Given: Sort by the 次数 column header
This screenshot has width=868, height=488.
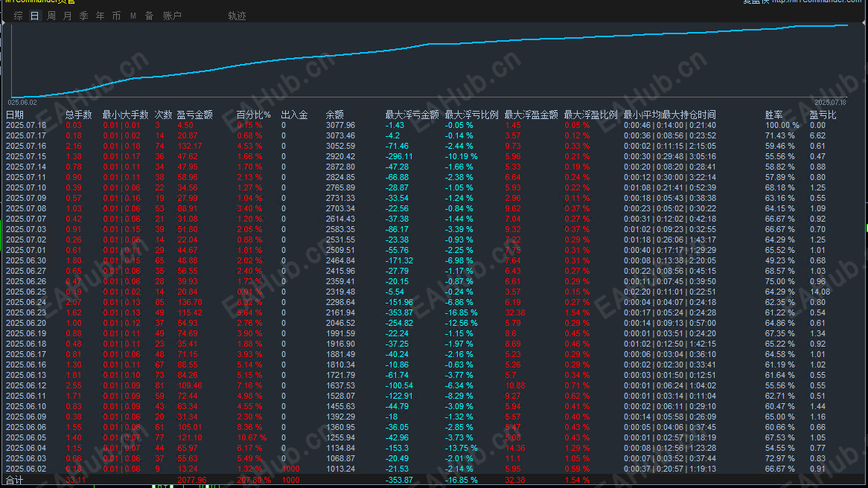Looking at the screenshot, I should [x=163, y=115].
